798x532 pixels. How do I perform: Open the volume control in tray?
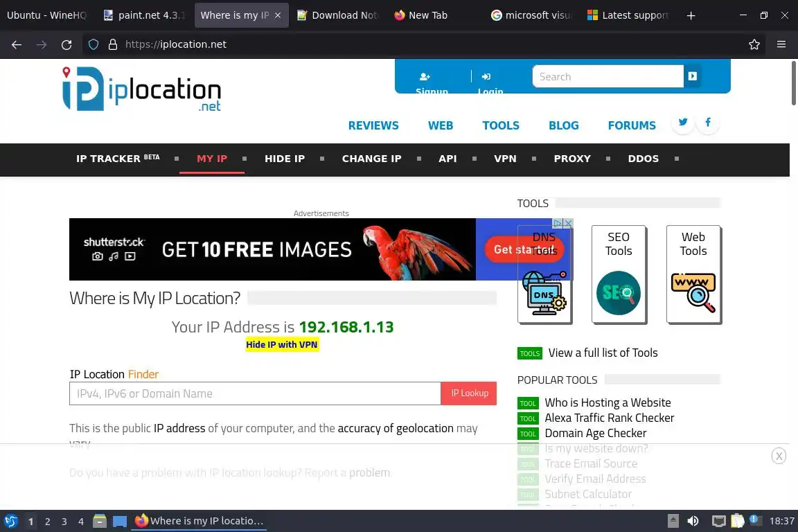(x=693, y=521)
